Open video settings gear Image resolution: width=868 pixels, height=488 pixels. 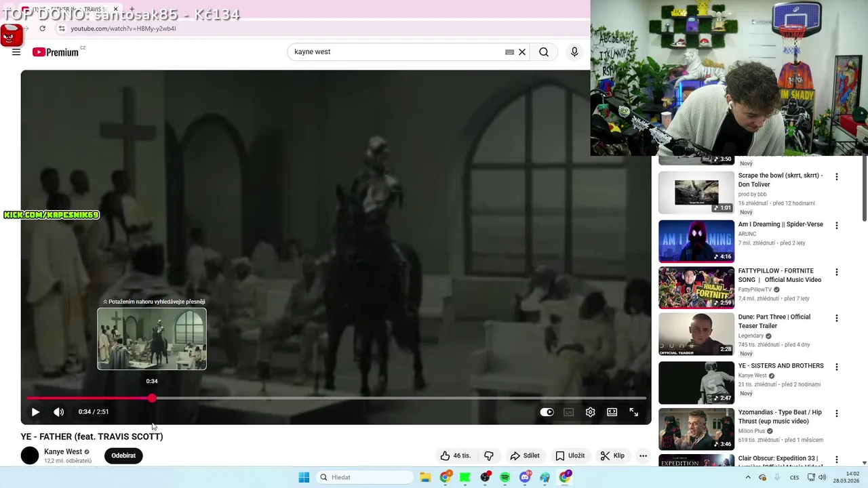[x=591, y=412]
